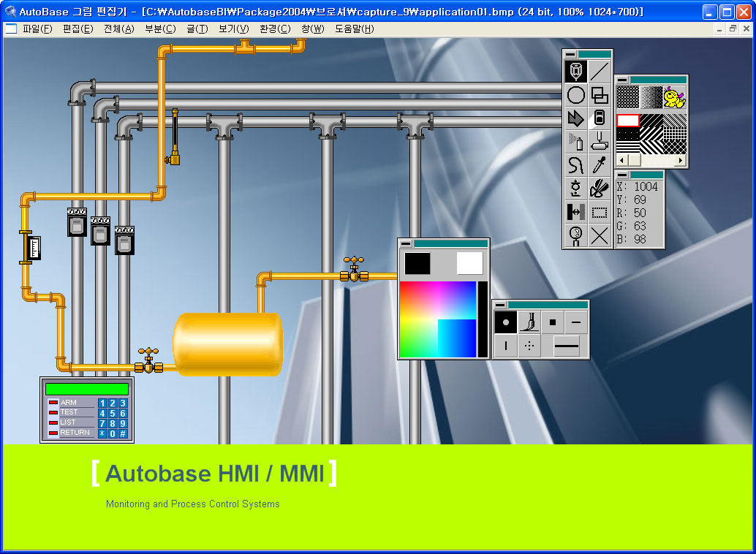
Task: Select the square brush shape
Action: point(553,322)
